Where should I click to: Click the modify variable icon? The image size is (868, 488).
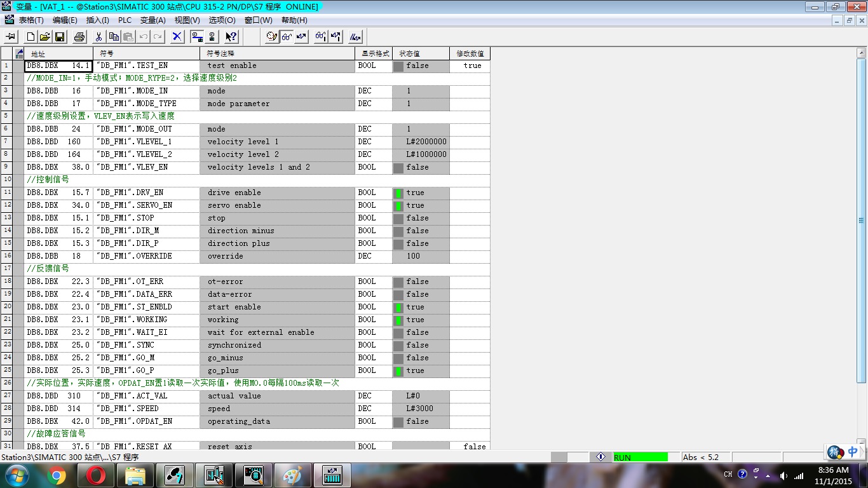tap(301, 37)
